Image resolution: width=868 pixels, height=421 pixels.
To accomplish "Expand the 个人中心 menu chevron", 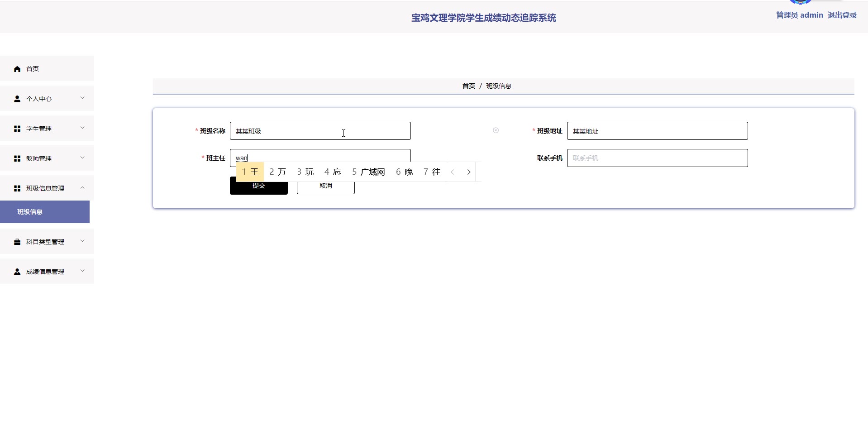I will point(82,98).
